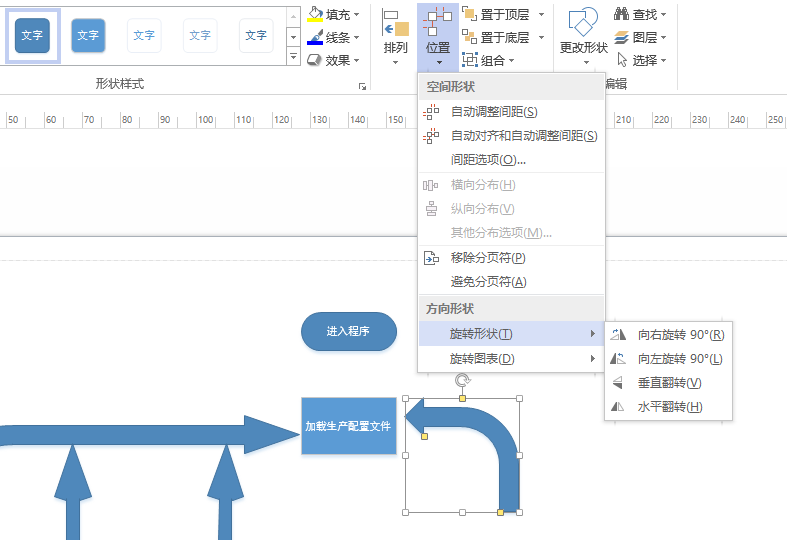Image resolution: width=787 pixels, height=540 pixels.
Task: Open the Find (查找) dropdown arrow
Action: (x=663, y=15)
